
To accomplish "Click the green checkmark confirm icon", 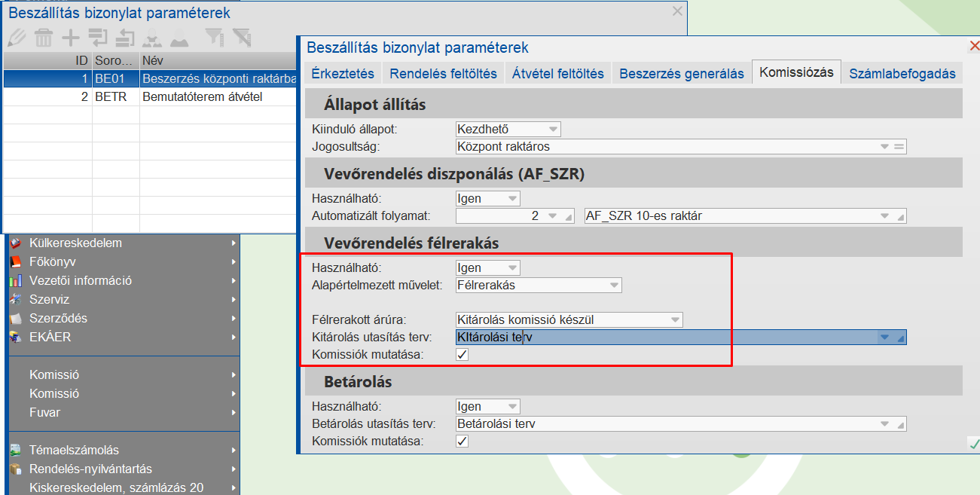I will [x=974, y=445].
